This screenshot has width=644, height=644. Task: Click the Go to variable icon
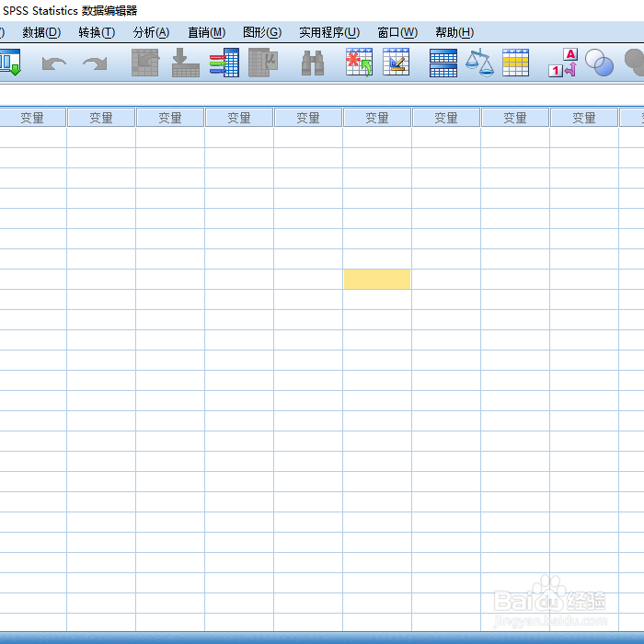pyautogui.click(x=186, y=63)
